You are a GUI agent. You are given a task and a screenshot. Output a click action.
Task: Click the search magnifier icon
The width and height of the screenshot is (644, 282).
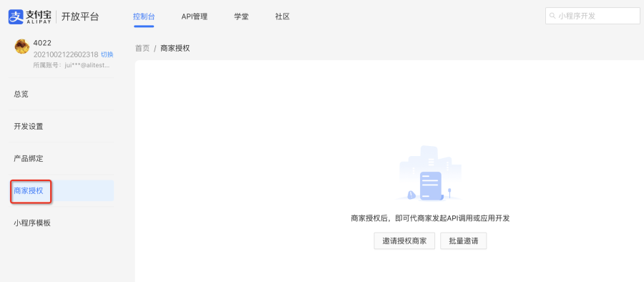pyautogui.click(x=552, y=16)
